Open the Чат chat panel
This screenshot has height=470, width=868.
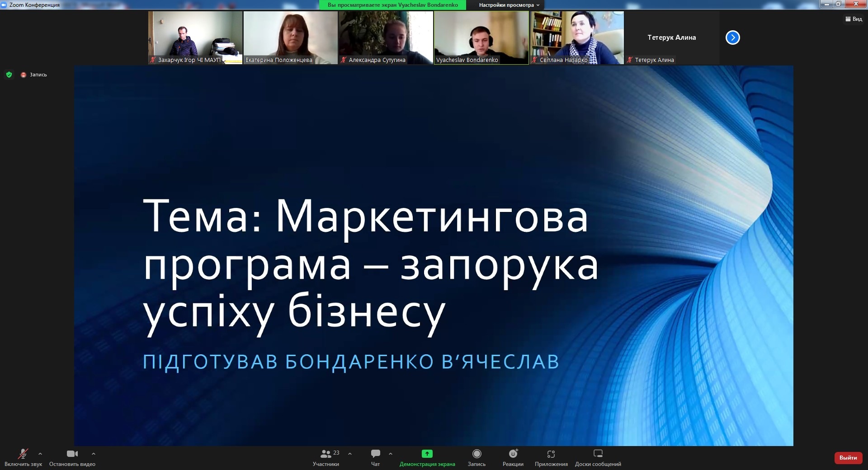click(x=375, y=457)
